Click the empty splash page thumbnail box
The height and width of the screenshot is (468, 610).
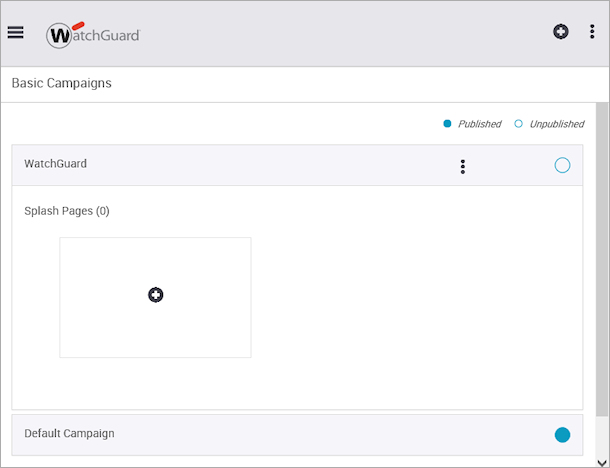click(155, 297)
